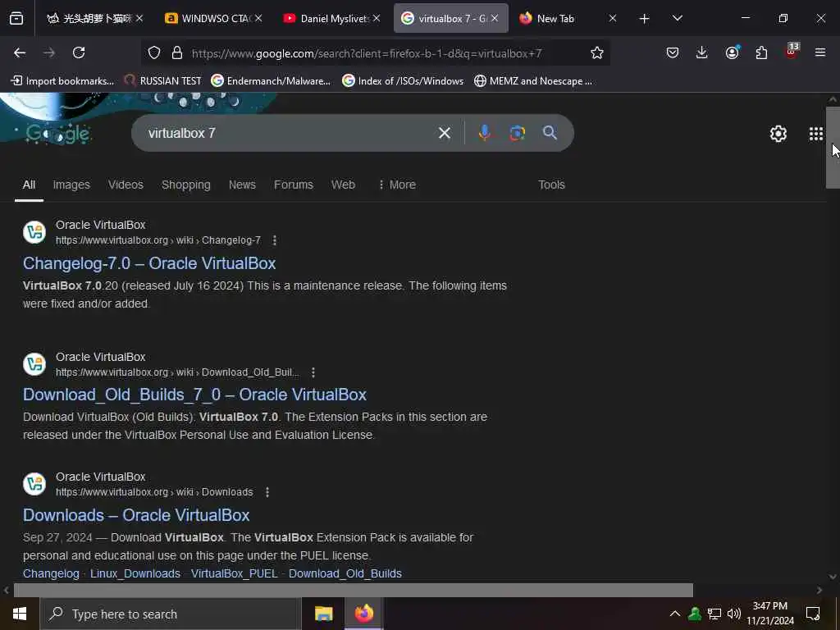This screenshot has height=630, width=840.
Task: Close the virtualbox 7 tab
Action: click(x=495, y=18)
